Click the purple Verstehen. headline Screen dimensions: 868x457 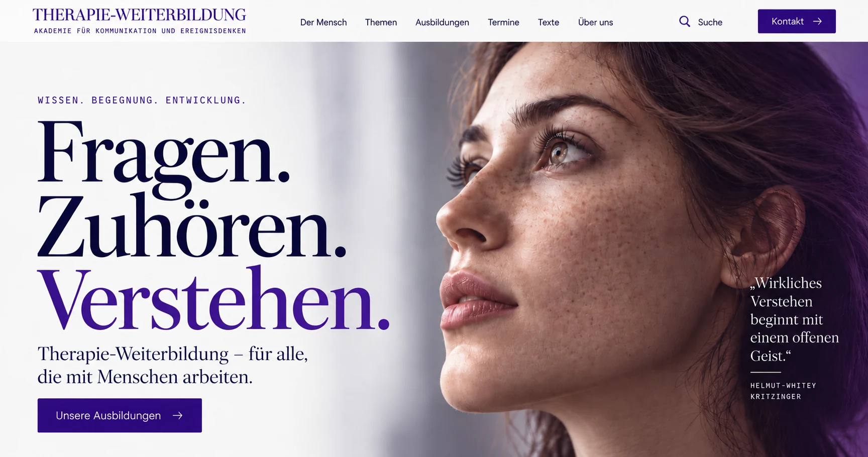click(x=213, y=300)
